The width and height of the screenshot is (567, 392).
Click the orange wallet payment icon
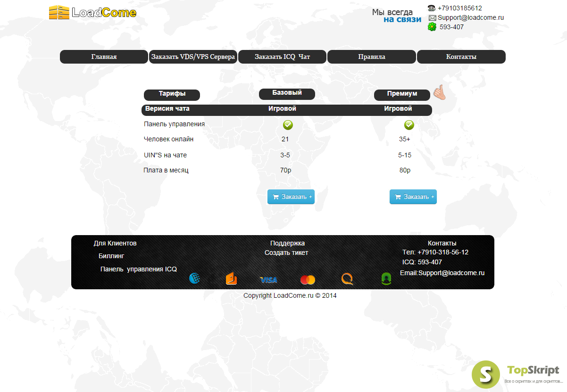pos(231,278)
